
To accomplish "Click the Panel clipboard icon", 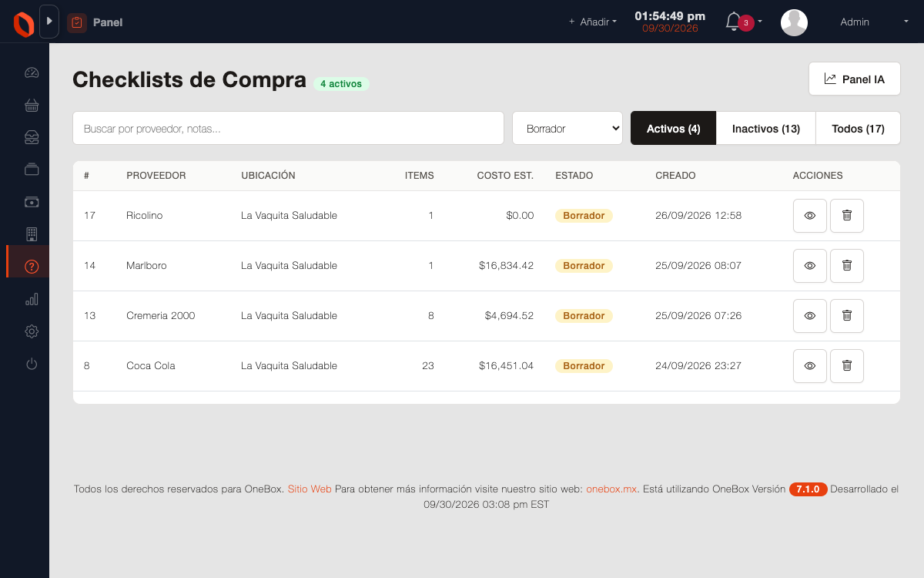I will click(76, 22).
